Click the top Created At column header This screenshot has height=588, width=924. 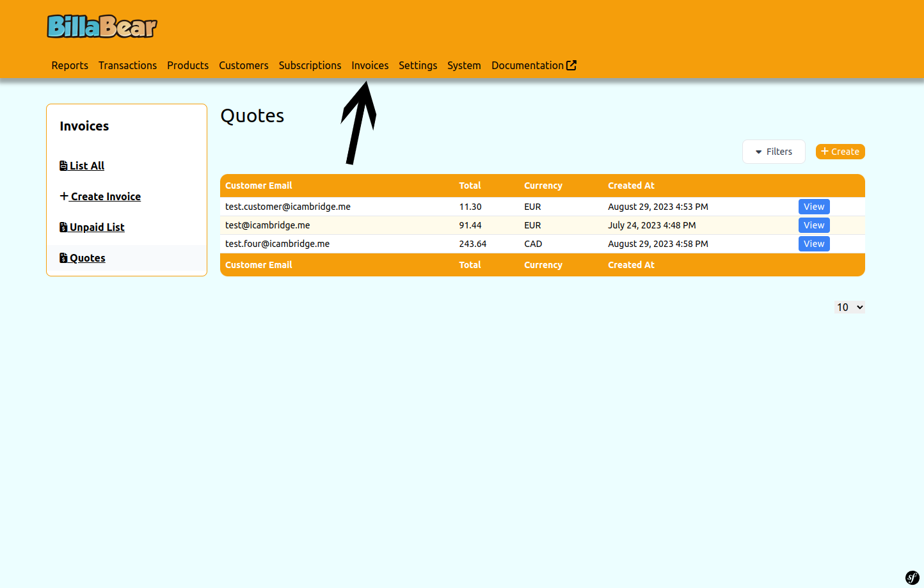coord(631,186)
